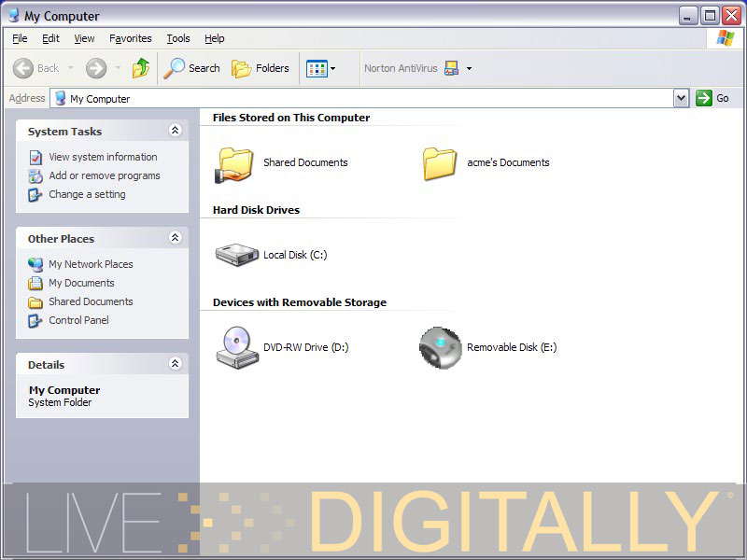Open the Tools menu
The height and width of the screenshot is (560, 747).
click(x=177, y=38)
